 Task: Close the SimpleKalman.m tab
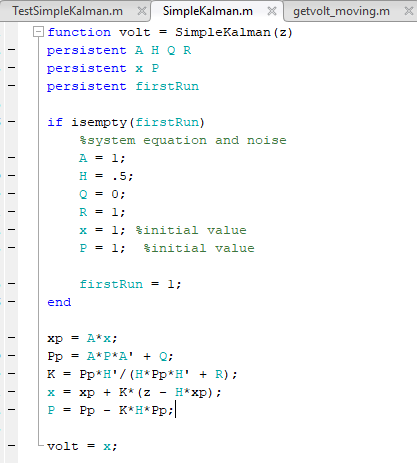272,11
